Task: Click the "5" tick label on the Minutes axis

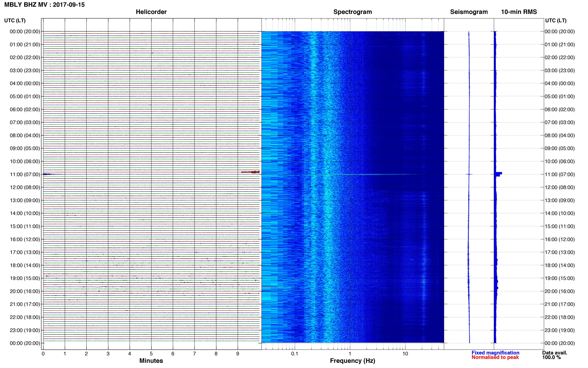Action: [151, 354]
